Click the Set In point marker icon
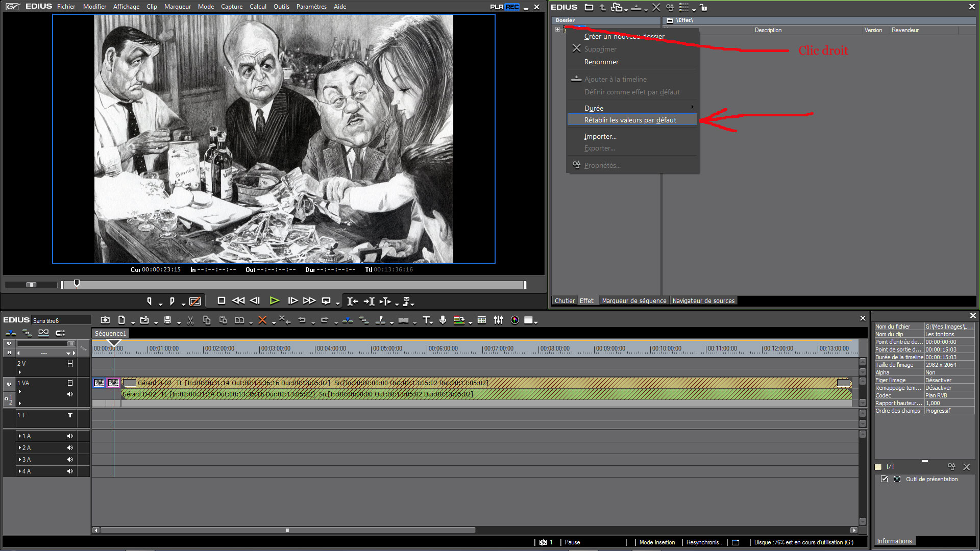This screenshot has width=980, height=551. (150, 301)
